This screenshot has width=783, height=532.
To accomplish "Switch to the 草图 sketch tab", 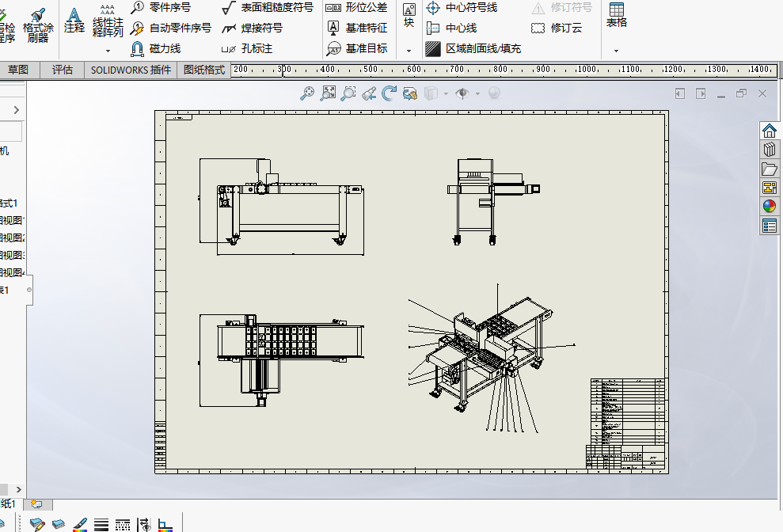I will 18,70.
